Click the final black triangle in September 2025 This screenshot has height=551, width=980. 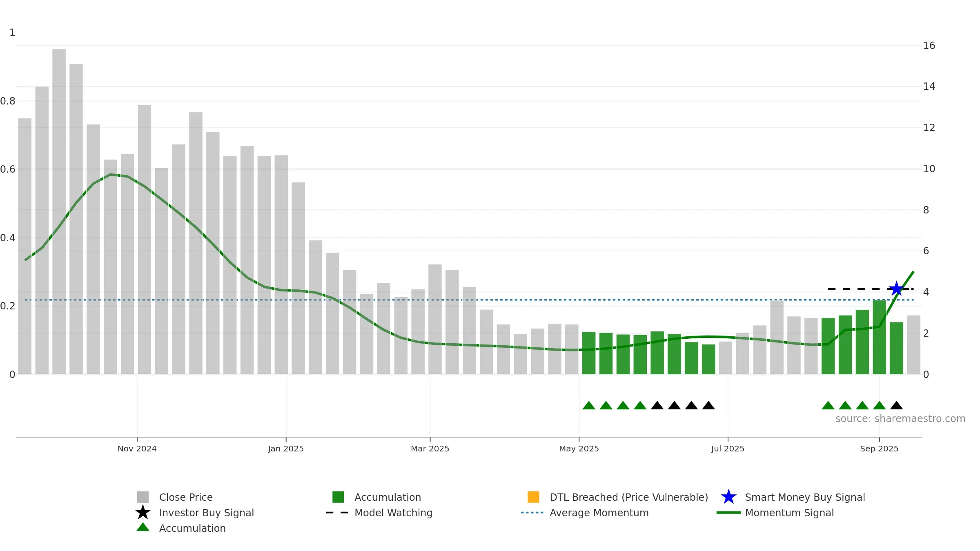tap(896, 405)
